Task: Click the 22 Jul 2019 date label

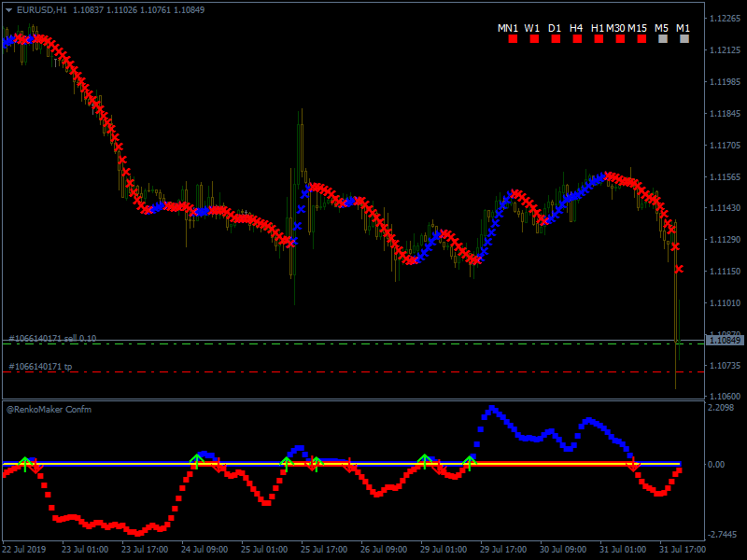Action: coord(25,550)
